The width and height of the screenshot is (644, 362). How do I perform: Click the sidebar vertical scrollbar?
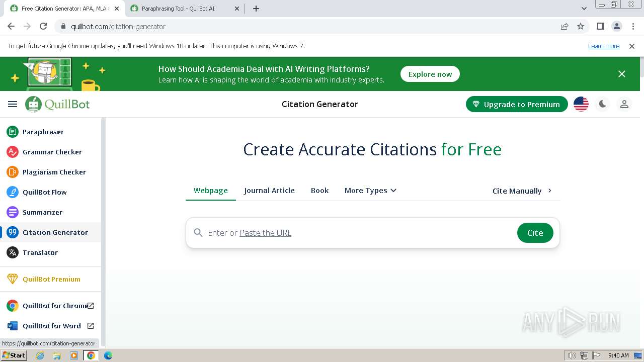click(103, 231)
